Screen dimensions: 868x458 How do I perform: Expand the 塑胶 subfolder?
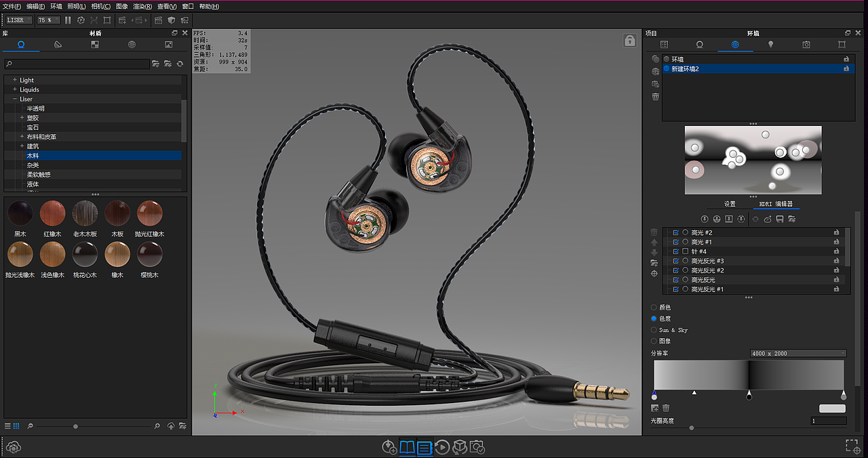[22, 118]
